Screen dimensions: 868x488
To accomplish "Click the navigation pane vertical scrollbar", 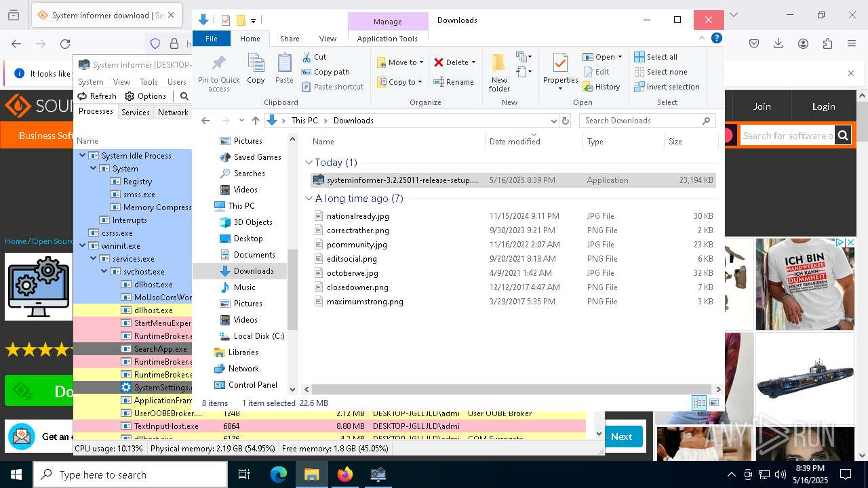I will (293, 290).
